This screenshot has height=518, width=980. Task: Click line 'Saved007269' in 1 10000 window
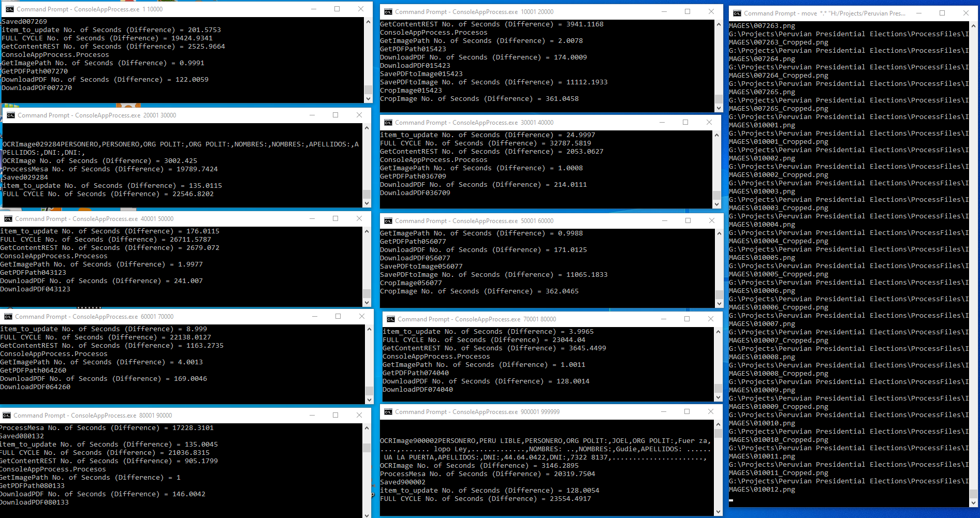[24, 22]
